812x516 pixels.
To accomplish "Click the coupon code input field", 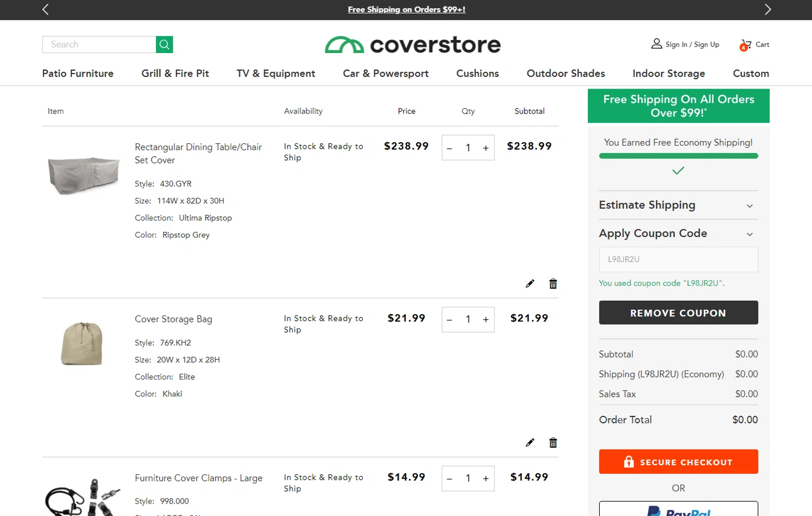I will (x=678, y=260).
